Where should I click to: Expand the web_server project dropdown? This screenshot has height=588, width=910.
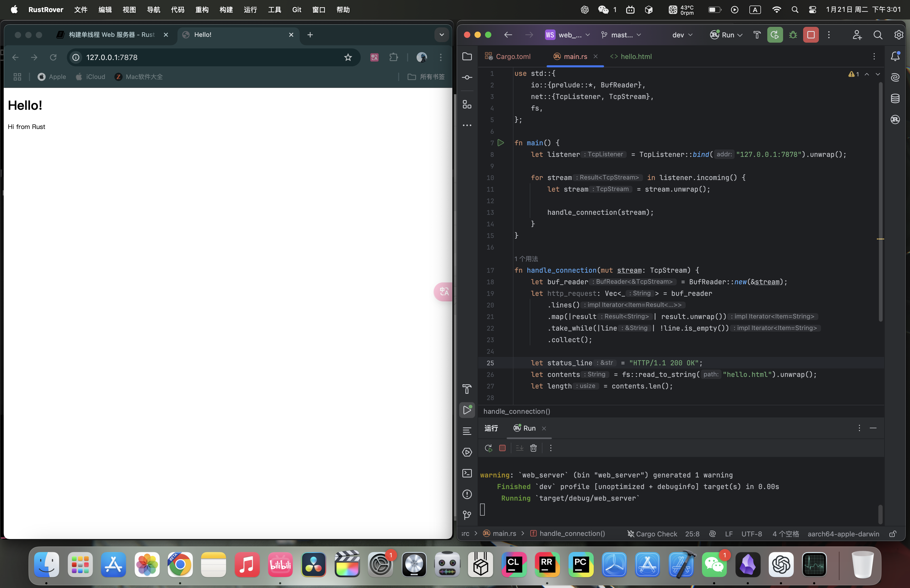[x=567, y=35]
